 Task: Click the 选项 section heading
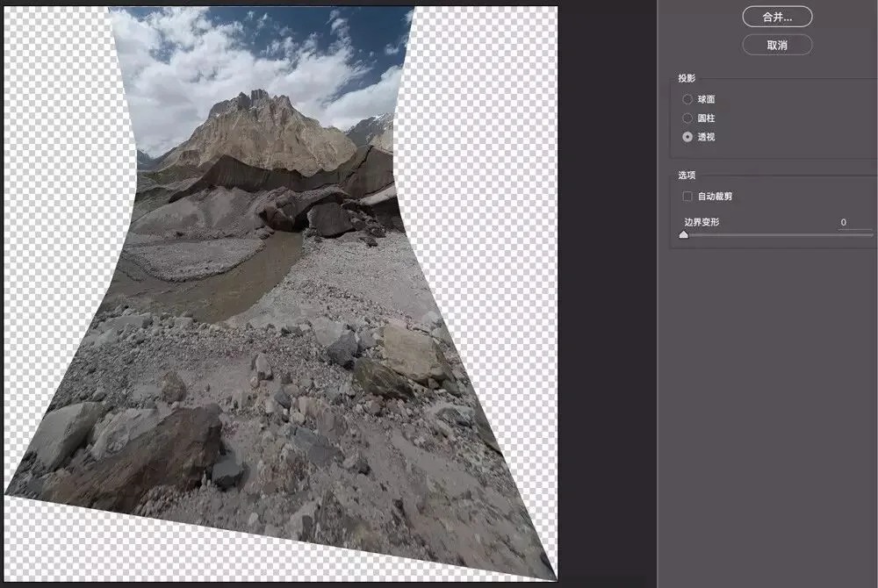[x=687, y=176]
